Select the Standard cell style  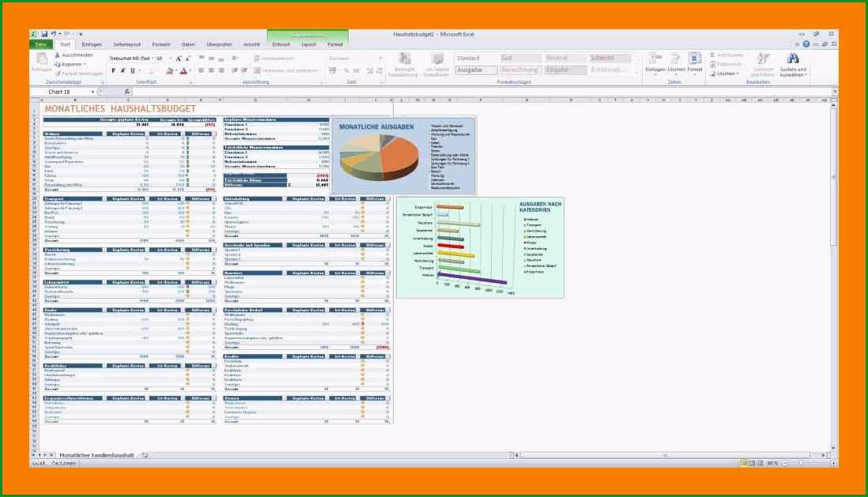coord(476,58)
